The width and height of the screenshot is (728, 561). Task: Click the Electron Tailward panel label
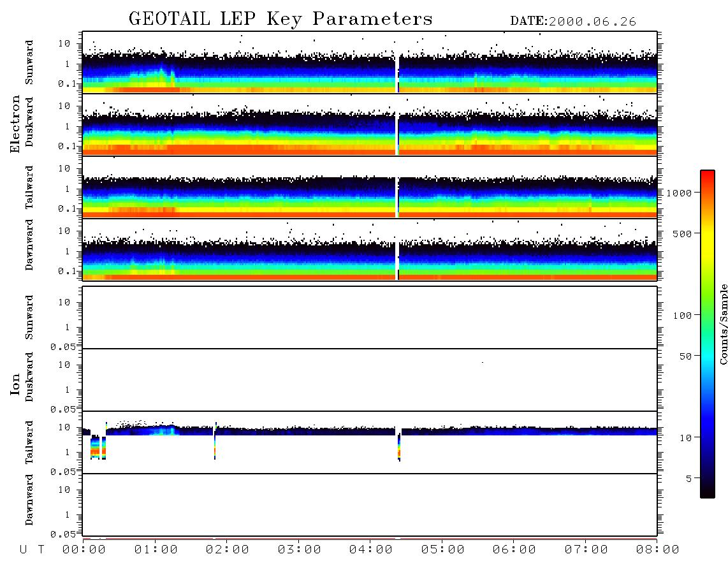tap(29, 187)
